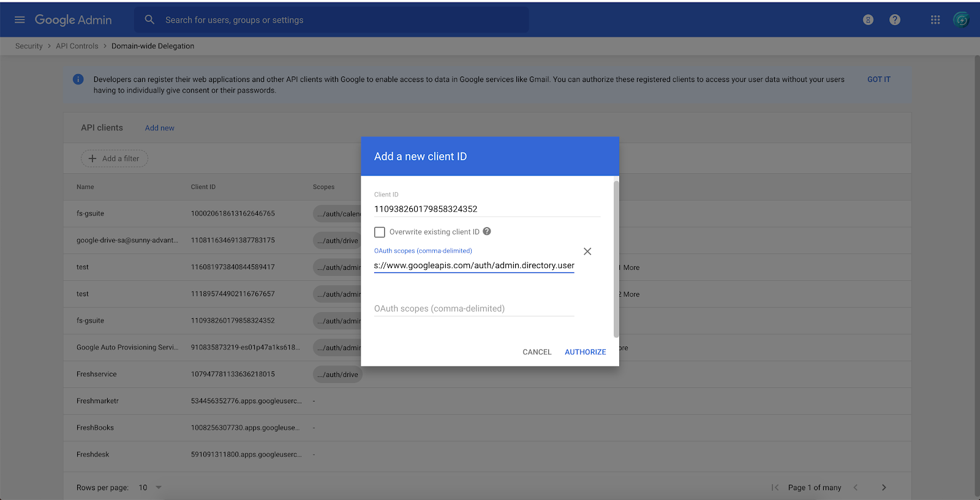Click Security breadcrumb
Viewport: 980px width, 500px height.
(x=29, y=46)
